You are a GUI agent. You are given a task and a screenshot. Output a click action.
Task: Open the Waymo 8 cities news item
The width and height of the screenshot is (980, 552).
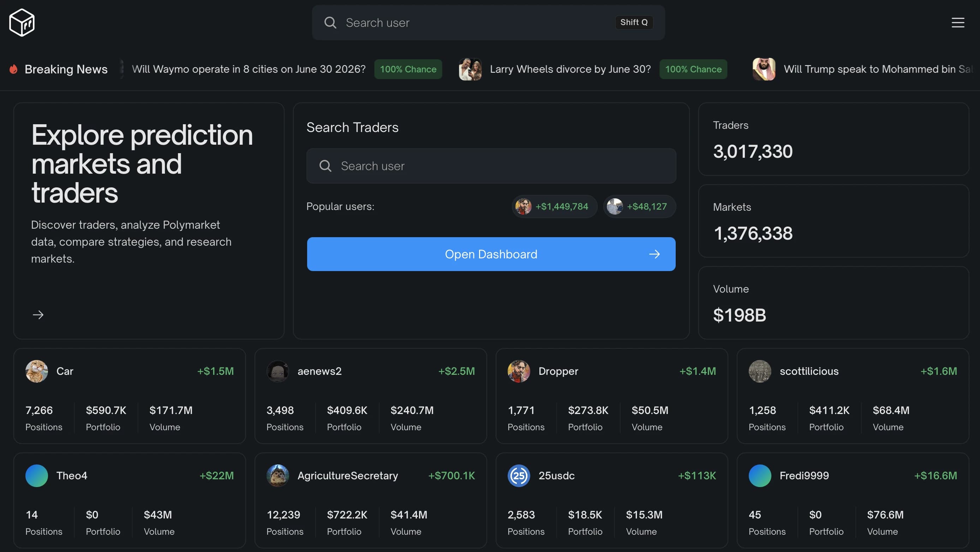(249, 69)
